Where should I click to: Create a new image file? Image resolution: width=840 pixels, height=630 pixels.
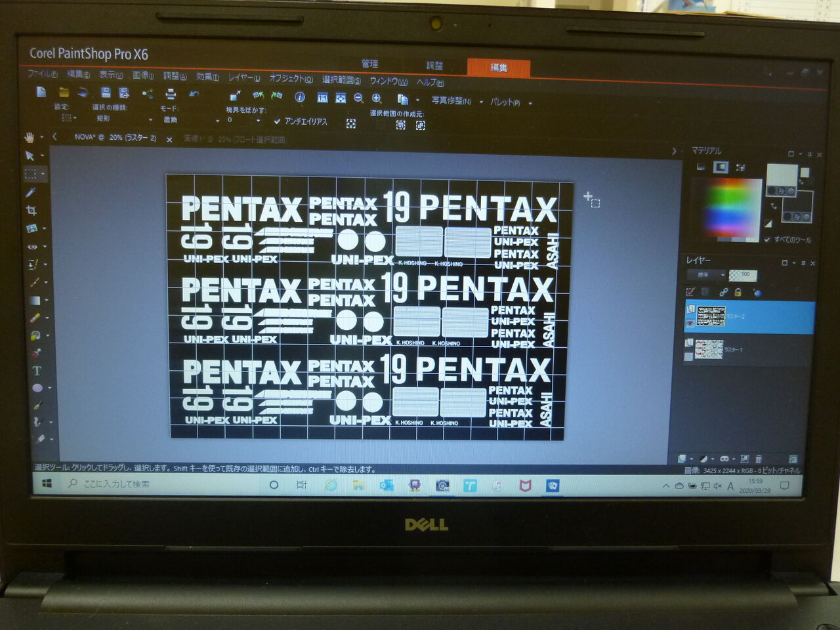(41, 92)
